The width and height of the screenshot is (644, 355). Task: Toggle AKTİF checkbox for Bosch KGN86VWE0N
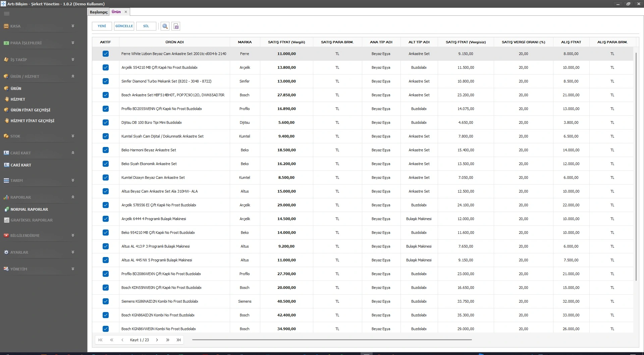106,329
